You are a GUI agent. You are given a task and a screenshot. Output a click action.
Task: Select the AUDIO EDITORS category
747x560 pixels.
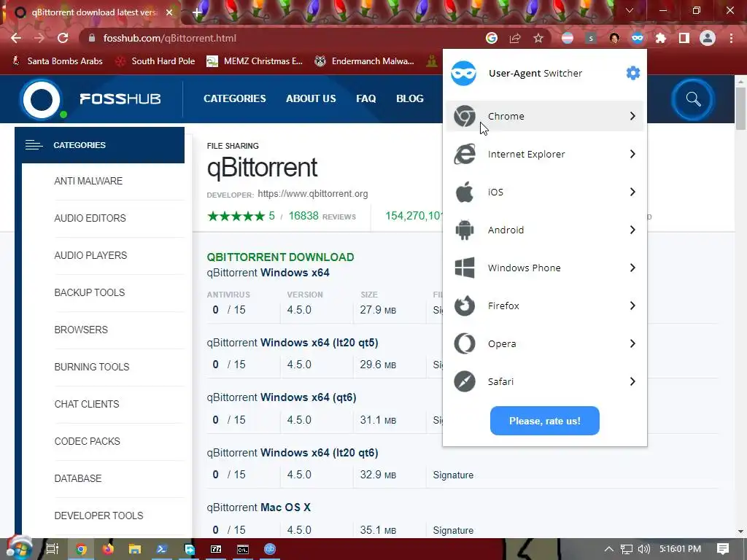pyautogui.click(x=90, y=218)
